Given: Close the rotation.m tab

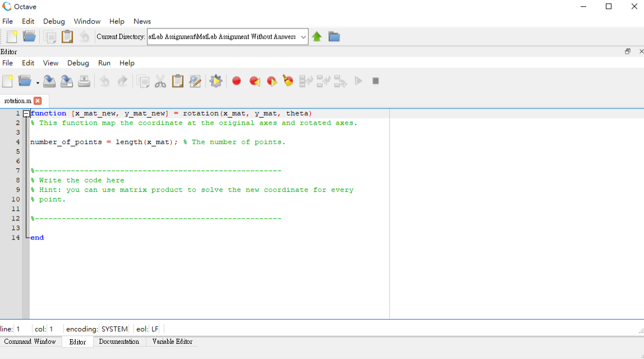Looking at the screenshot, I should point(38,100).
